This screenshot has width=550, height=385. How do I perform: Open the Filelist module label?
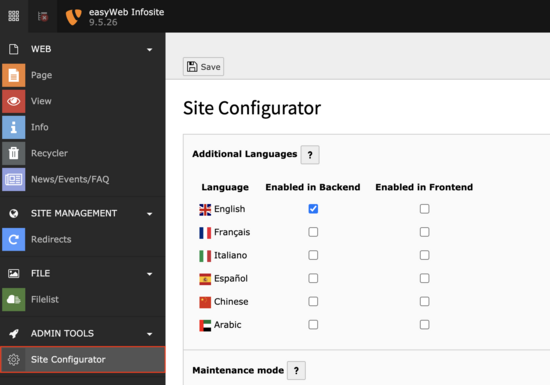tap(45, 299)
